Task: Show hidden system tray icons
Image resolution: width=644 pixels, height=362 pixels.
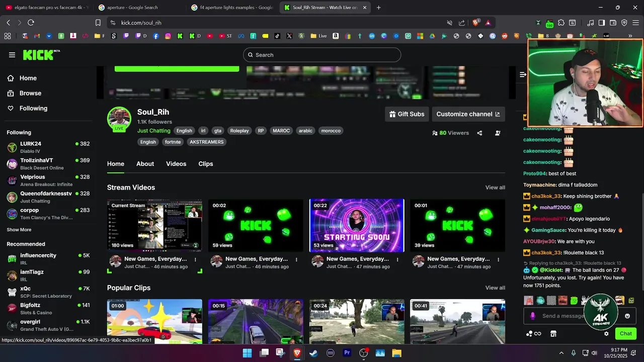Action: (561, 353)
